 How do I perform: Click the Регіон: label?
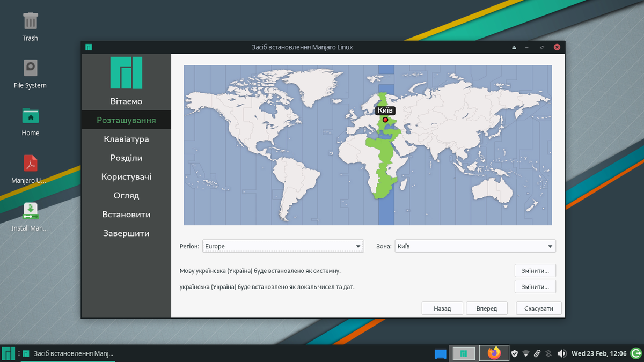click(189, 247)
